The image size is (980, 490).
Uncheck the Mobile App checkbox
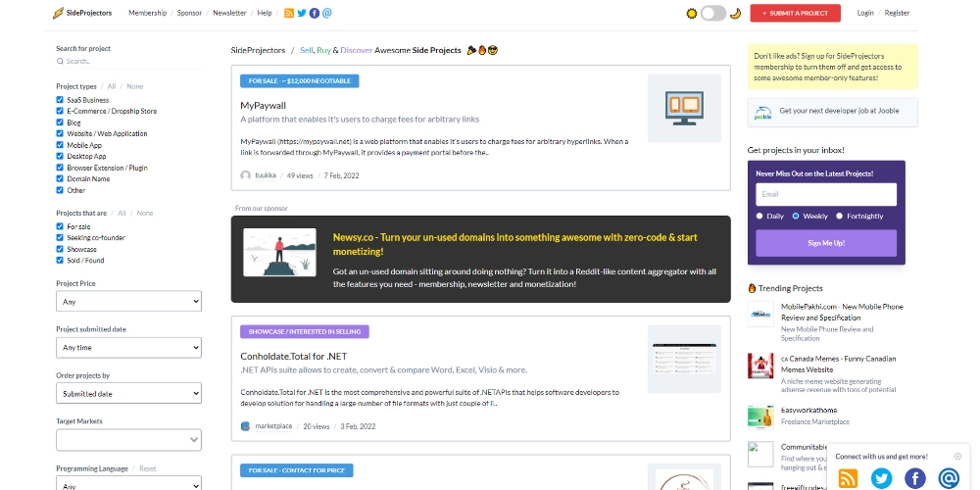coord(60,145)
